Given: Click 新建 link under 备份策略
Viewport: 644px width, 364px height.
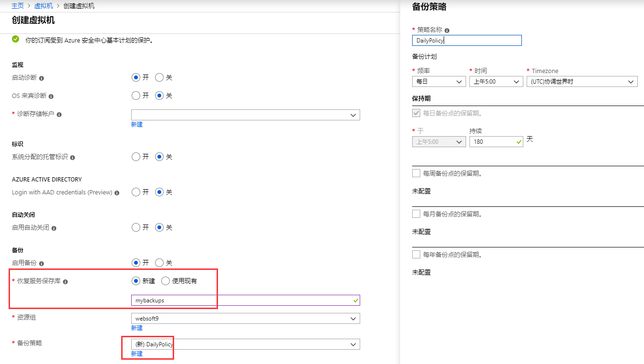Looking at the screenshot, I should pyautogui.click(x=137, y=353).
